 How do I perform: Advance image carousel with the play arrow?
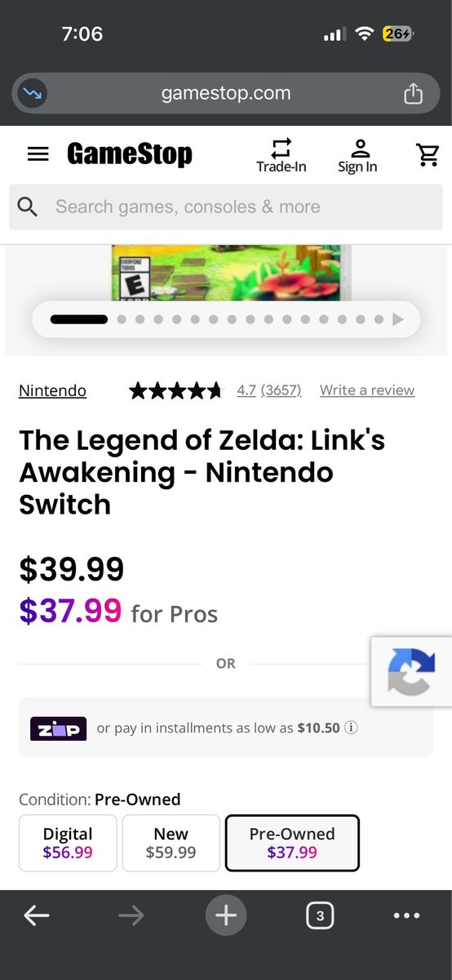(398, 319)
